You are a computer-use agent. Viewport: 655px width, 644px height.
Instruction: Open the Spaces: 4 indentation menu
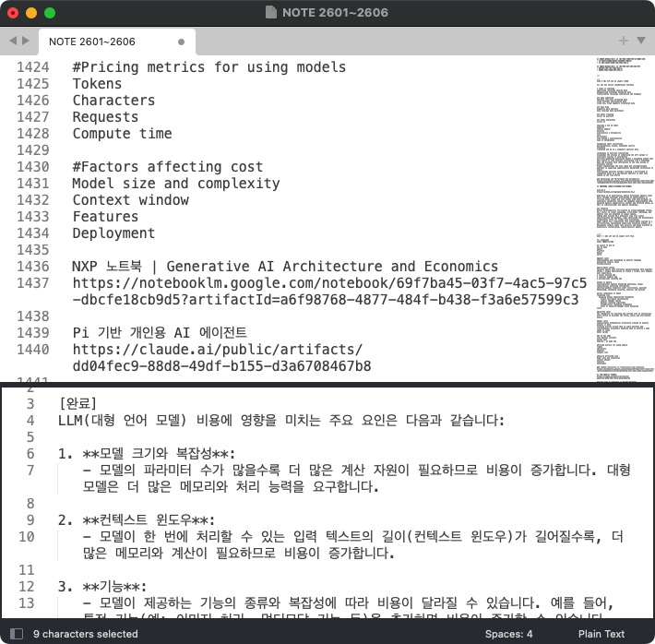pos(508,634)
